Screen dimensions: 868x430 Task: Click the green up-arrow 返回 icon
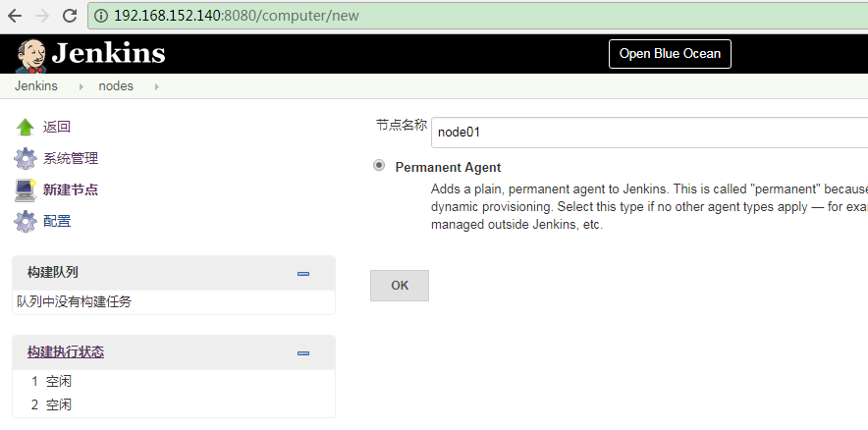click(26, 128)
